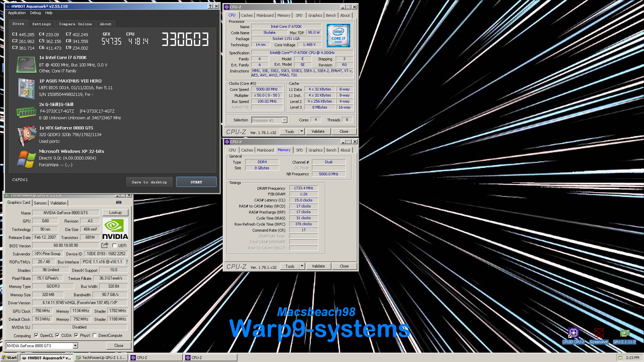Click the C4FD61 code in Aquamark
The width and height of the screenshot is (644, 362).
pyautogui.click(x=20, y=180)
